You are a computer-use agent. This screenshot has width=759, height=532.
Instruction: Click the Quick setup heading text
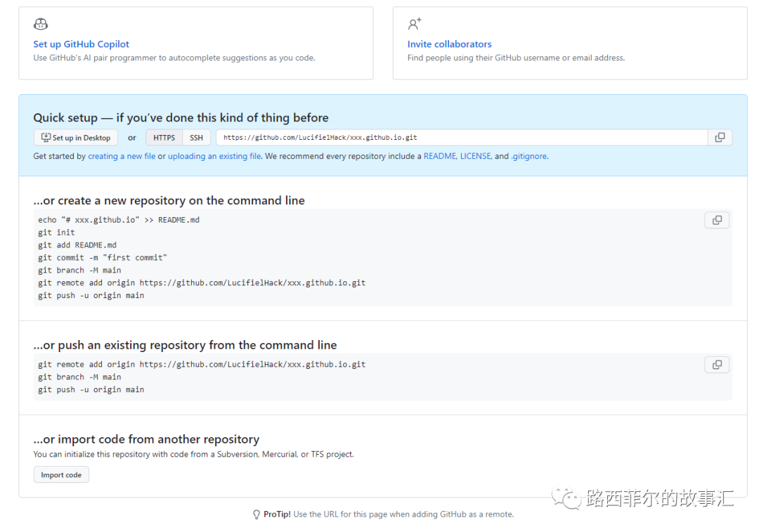(181, 117)
